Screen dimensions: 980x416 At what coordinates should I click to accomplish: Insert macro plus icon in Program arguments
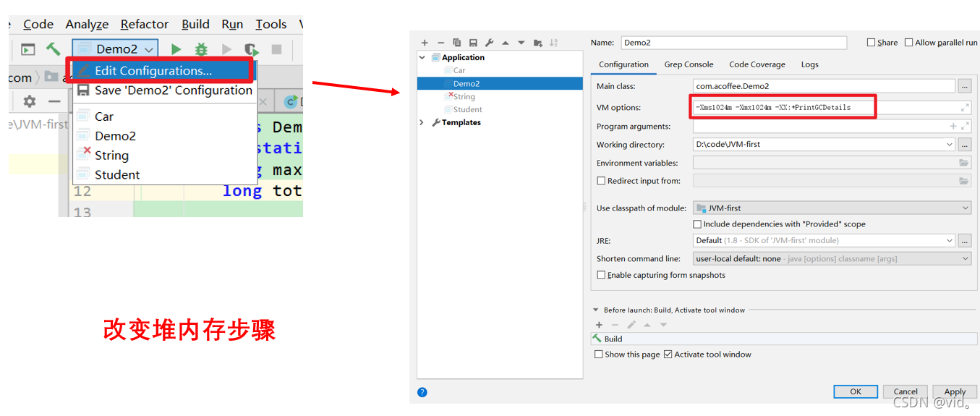coord(953,126)
